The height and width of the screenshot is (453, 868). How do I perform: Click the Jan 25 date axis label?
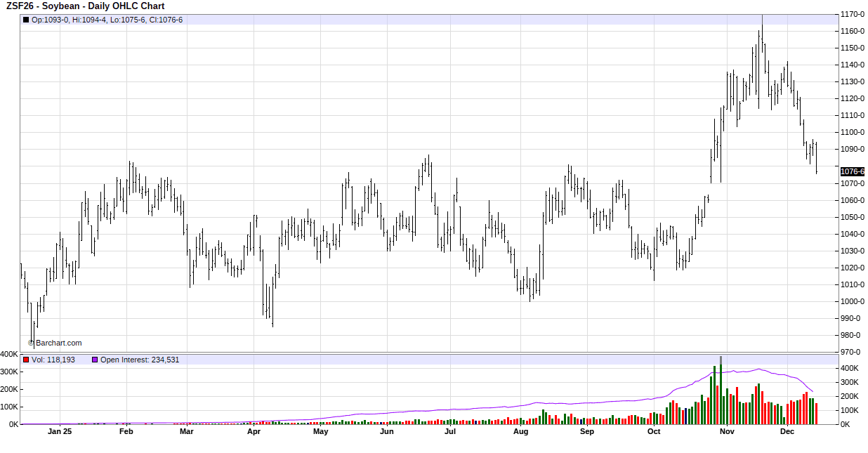coord(60,432)
